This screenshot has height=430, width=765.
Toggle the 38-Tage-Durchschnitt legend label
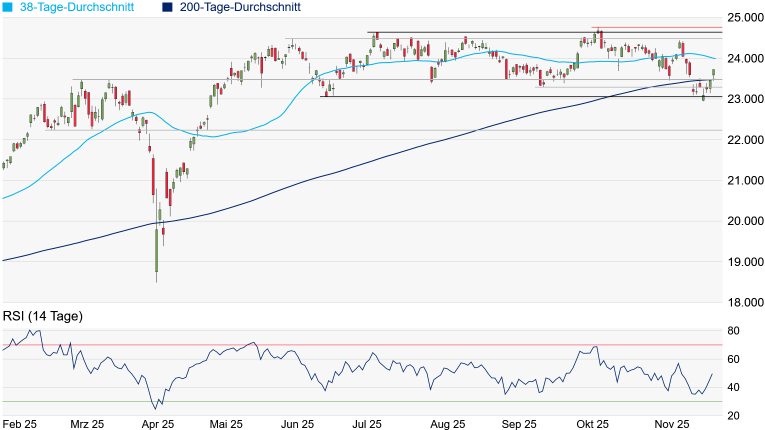click(77, 7)
